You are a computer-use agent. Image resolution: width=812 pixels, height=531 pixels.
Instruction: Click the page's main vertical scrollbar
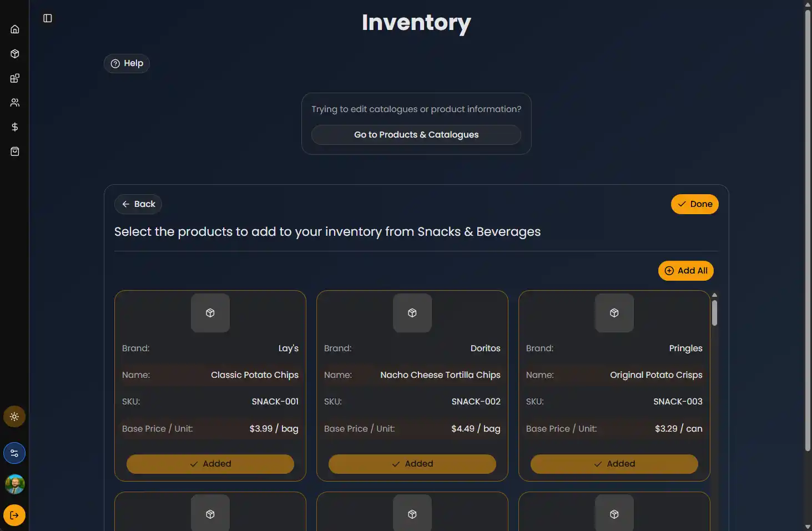click(x=808, y=230)
